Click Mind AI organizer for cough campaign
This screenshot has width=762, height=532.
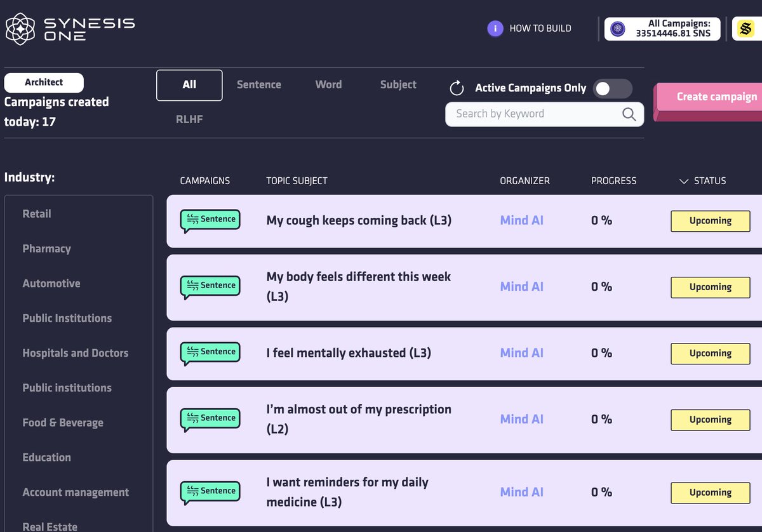(522, 220)
